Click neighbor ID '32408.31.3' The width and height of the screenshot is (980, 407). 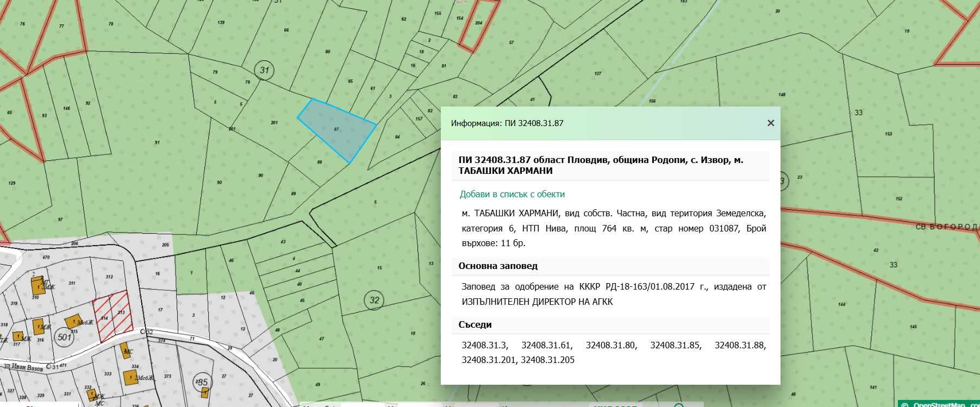(484, 345)
